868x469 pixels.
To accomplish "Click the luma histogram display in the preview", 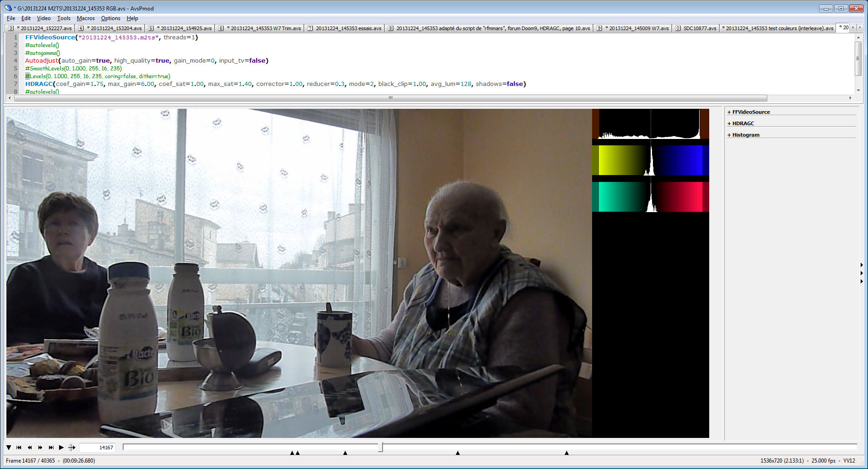I will pyautogui.click(x=651, y=124).
